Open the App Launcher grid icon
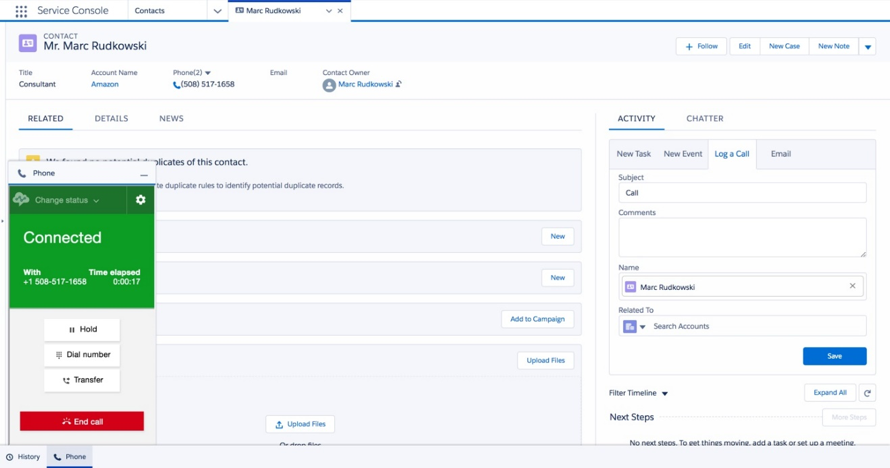This screenshot has height=468, width=890. coord(21,11)
